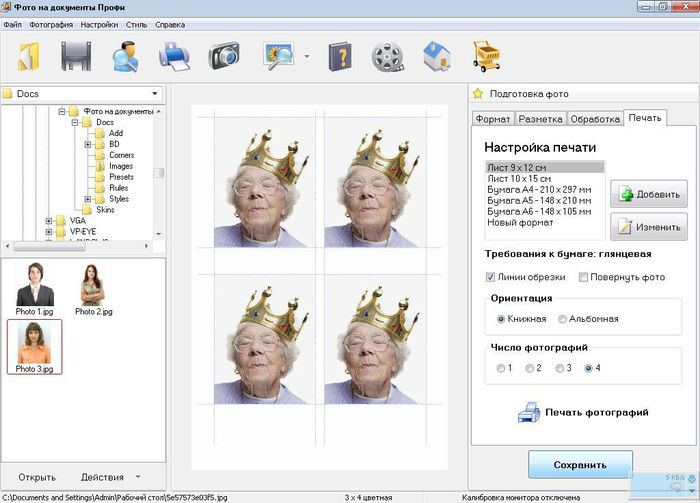700x503 pixels.
Task: Set photo count to 3
Action: point(559,368)
